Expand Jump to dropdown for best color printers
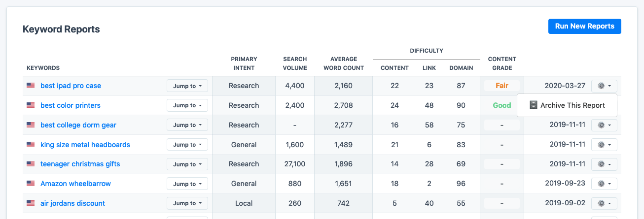Viewport: 644px width, 219px height. pyautogui.click(x=187, y=105)
